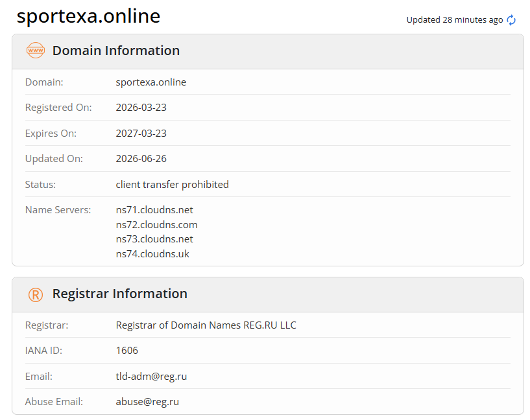Click the 'Updated 28 minutes ago' text
Screen dimensions: 530x420
tap(455, 20)
